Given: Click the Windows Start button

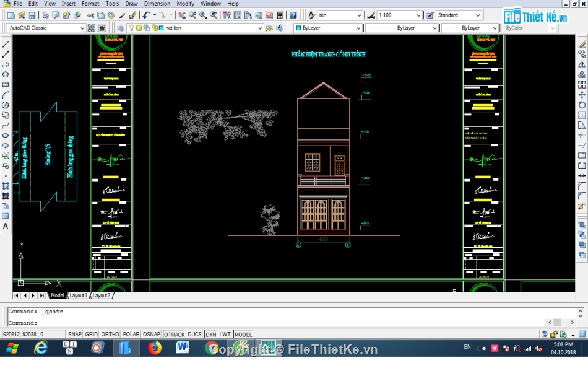Looking at the screenshot, I should click(x=12, y=348).
